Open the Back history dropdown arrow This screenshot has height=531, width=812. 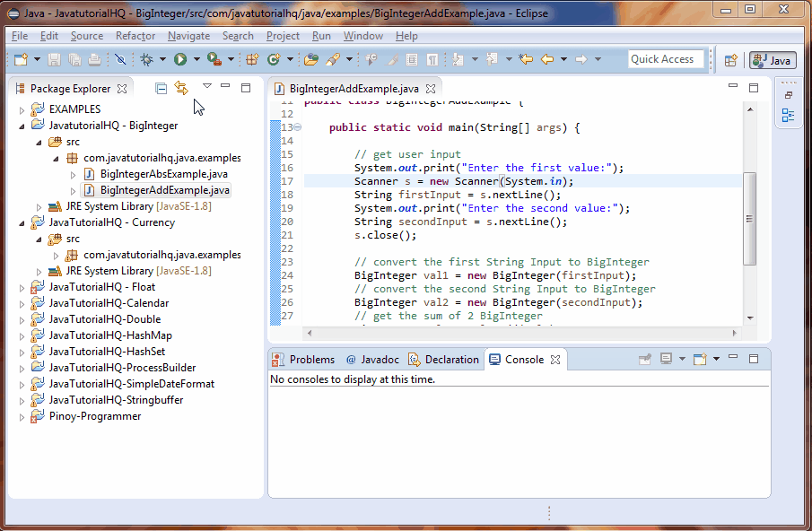tap(564, 59)
